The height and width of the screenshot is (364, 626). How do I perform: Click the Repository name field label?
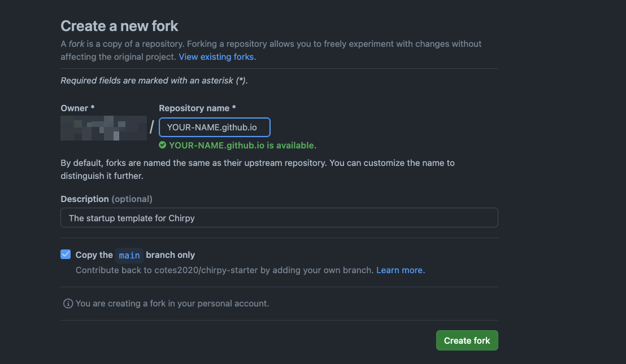point(197,108)
